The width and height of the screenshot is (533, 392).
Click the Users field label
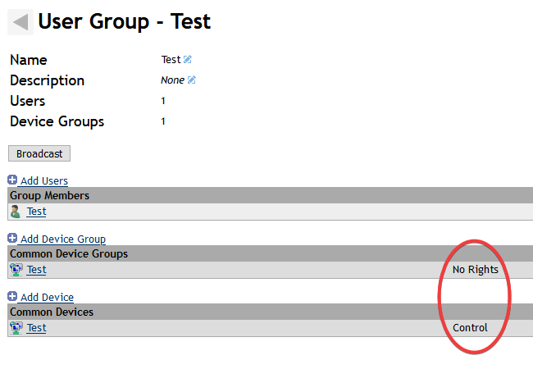[x=28, y=101]
